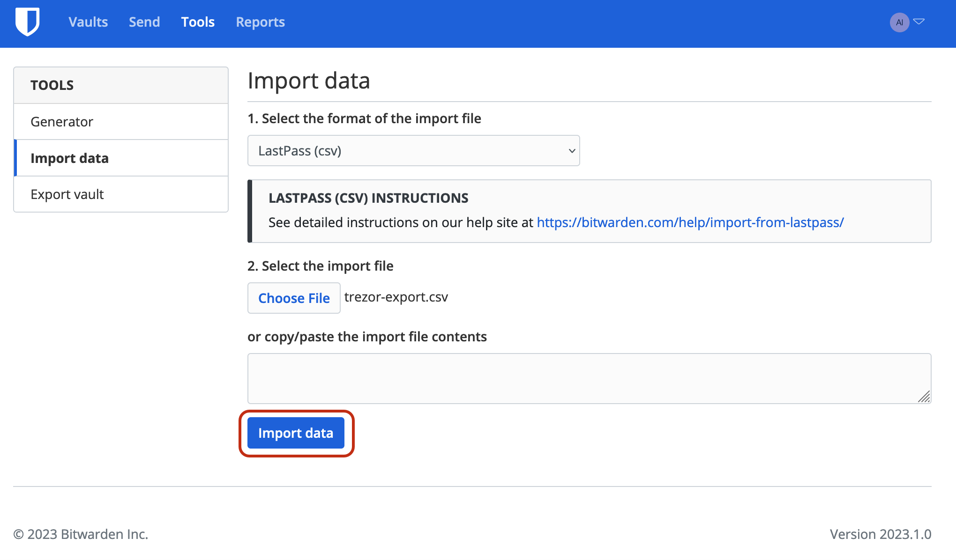
Task: Click the textarea resize handle
Action: tap(924, 397)
